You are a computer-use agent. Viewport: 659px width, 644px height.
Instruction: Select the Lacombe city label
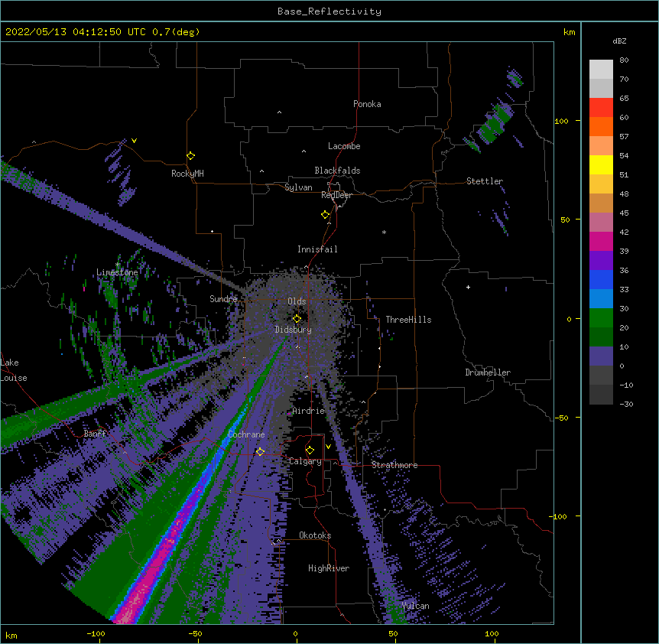pos(344,146)
